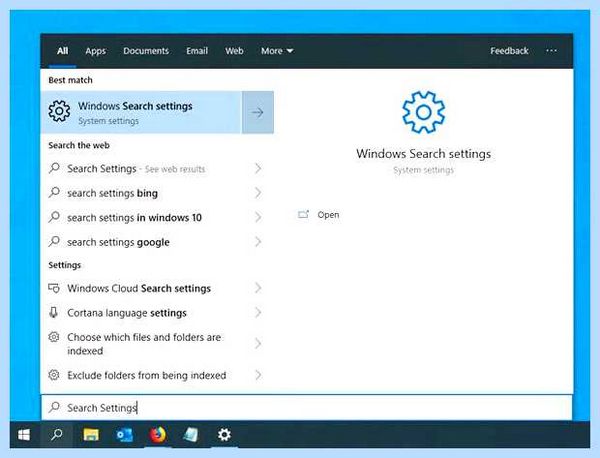Switch to the Documents tab
This screenshot has height=458, width=600.
pos(146,51)
